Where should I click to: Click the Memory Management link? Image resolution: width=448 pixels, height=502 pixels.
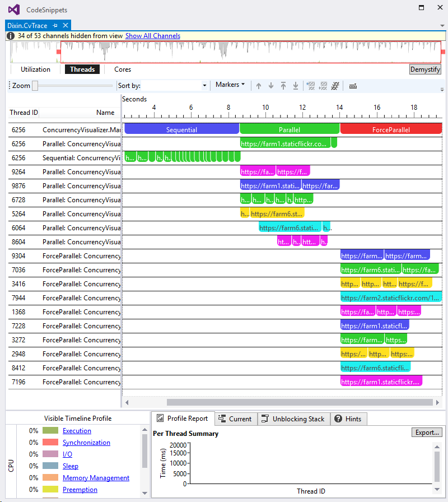pos(96,478)
